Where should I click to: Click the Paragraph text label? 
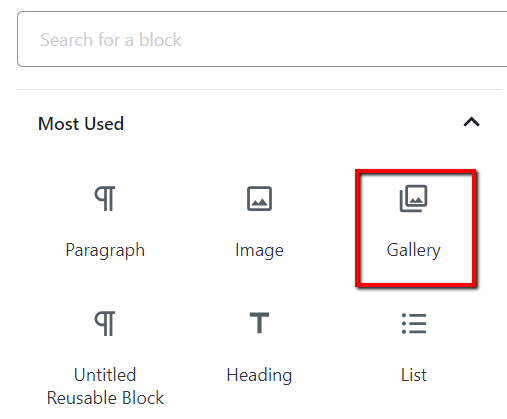coord(105,250)
